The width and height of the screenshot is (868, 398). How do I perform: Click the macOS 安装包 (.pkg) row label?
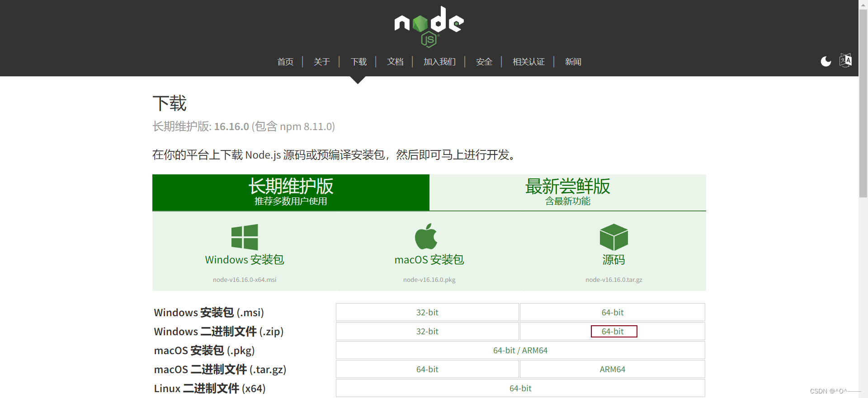(204, 351)
